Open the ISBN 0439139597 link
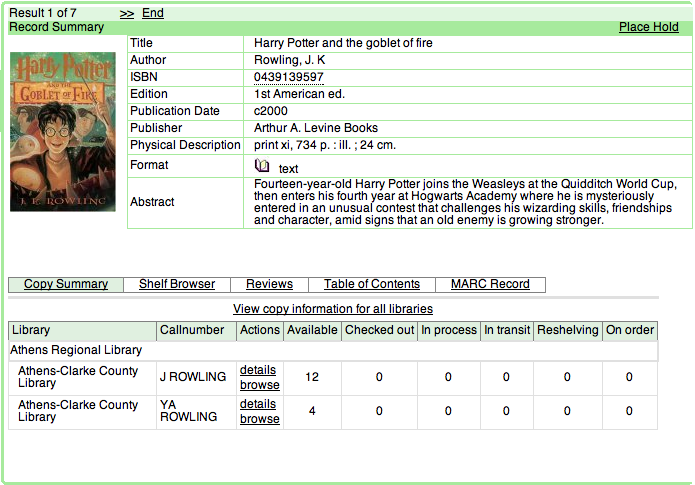This screenshot has width=695, height=485. (x=289, y=77)
